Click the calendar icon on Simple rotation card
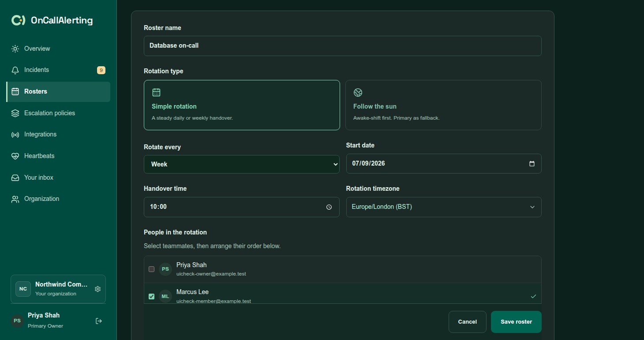Image resolution: width=644 pixels, height=340 pixels. coord(156,92)
